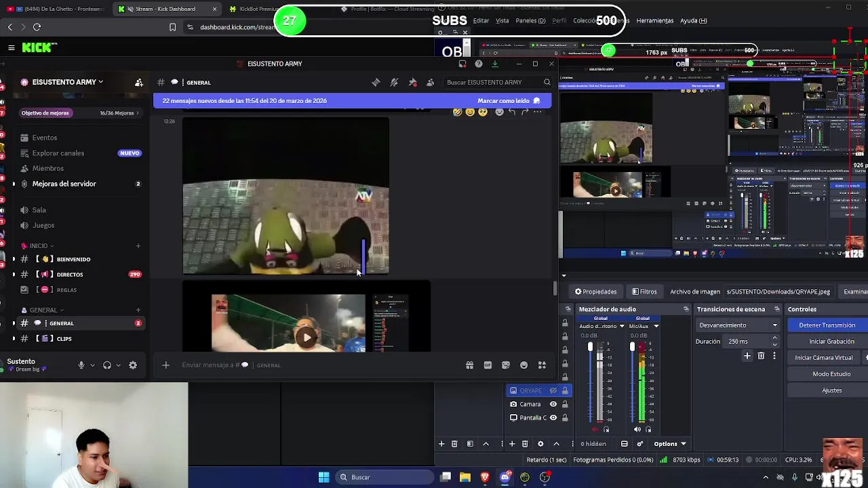Image resolution: width=868 pixels, height=488 pixels.
Task: Switch to Stream - Kick Dashboard browser tab
Action: [x=167, y=9]
